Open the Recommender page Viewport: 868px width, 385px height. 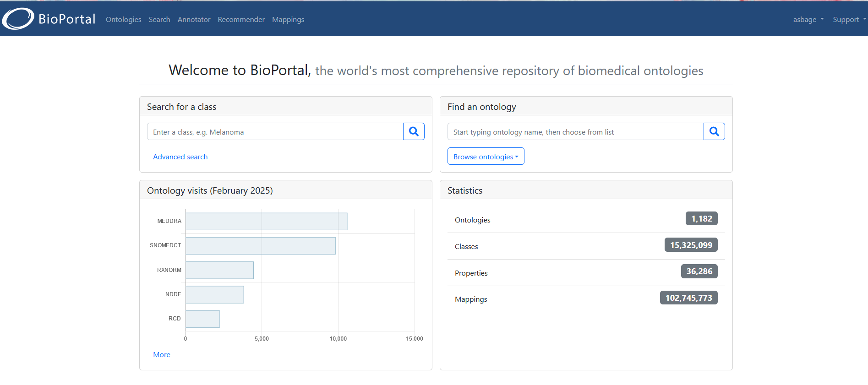click(x=241, y=19)
